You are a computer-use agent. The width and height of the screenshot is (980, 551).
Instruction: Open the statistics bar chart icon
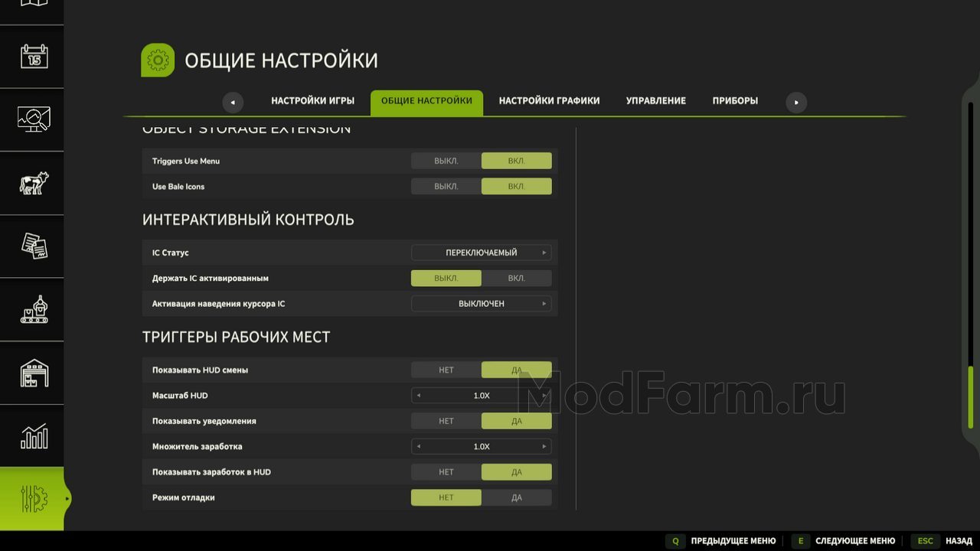click(34, 436)
